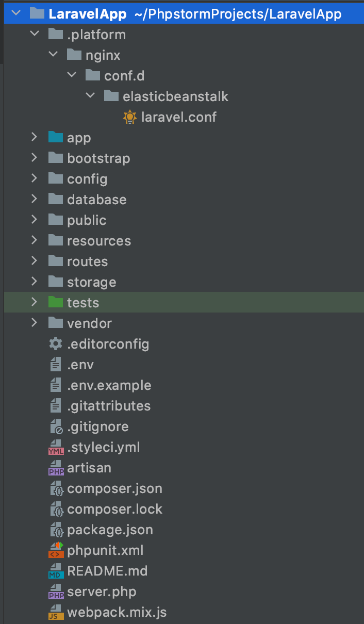Select the laravel.conf file name
Screen dimensions: 364x624
179,117
